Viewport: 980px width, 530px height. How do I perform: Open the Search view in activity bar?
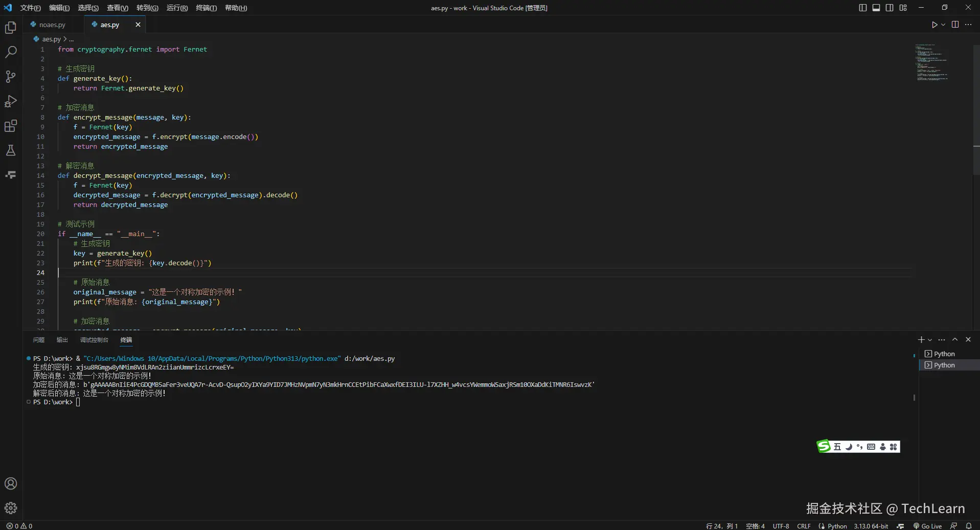point(11,52)
